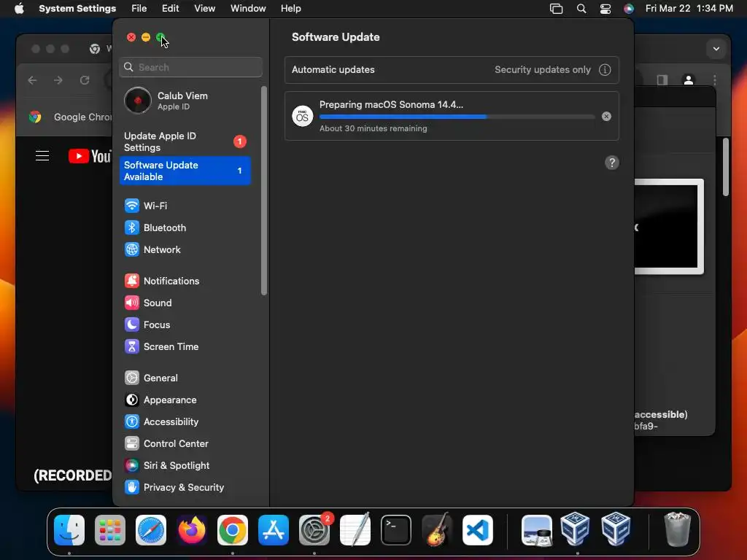This screenshot has height=560, width=747.
Task: Click the YouTube logo in Chrome
Action: (90, 156)
